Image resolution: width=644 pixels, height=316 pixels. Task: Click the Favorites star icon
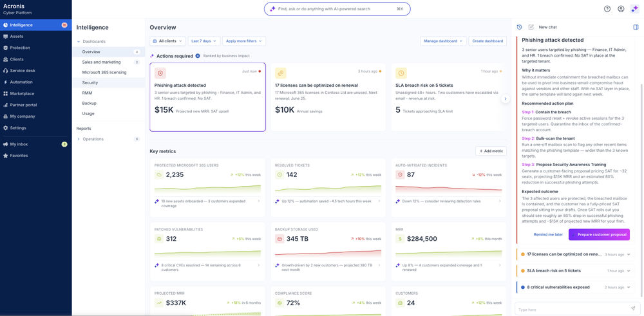5,156
